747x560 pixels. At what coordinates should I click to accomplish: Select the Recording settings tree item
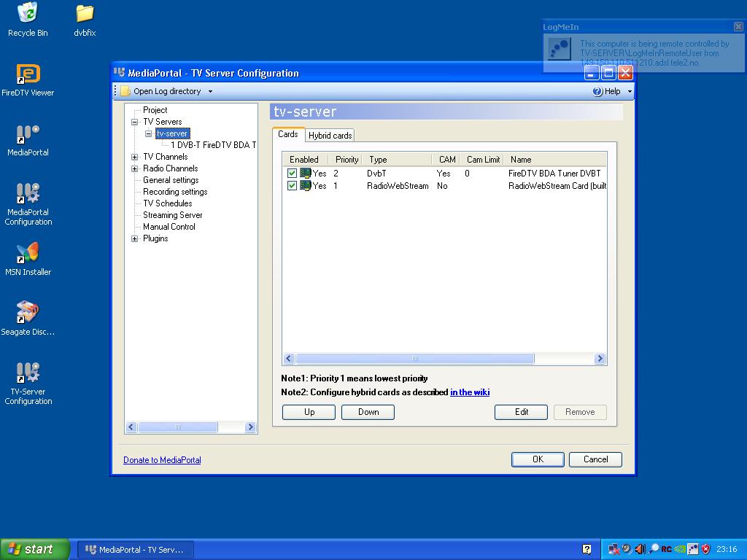click(175, 192)
